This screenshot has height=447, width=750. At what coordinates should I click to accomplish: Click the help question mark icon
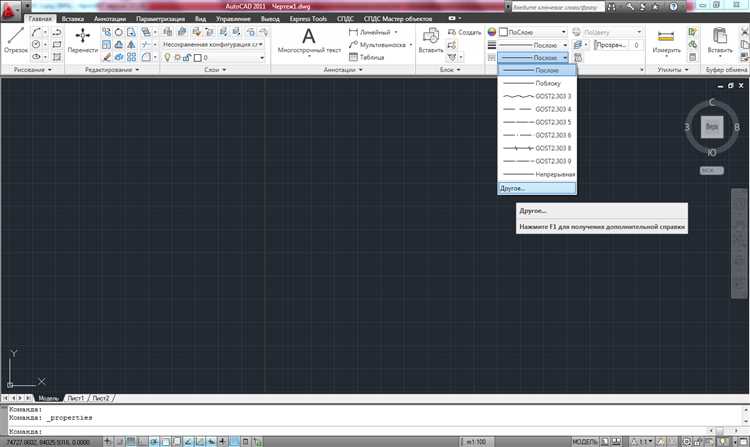coord(673,7)
